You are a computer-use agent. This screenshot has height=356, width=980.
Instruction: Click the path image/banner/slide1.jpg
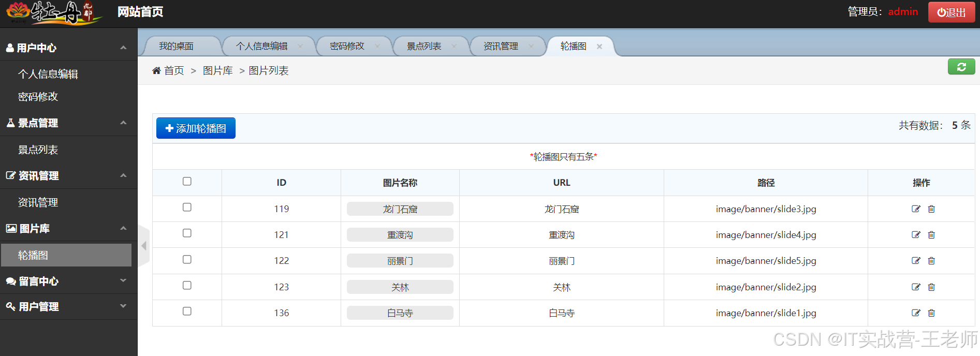click(766, 313)
